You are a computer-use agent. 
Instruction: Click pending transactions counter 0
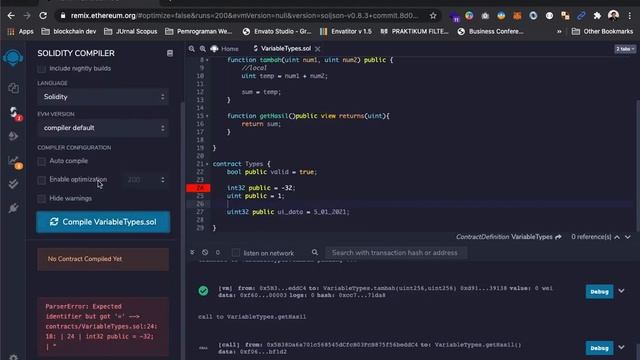[x=218, y=253]
